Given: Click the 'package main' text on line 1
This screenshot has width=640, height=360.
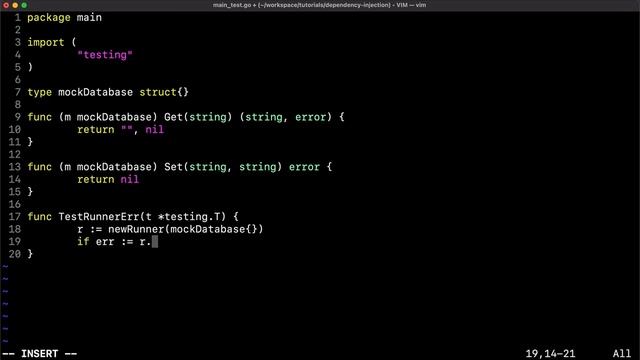Looking at the screenshot, I should (x=64, y=18).
